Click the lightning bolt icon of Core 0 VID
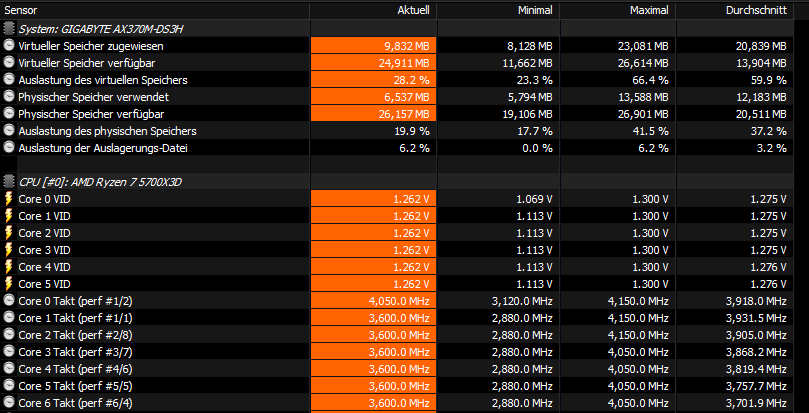Image resolution: width=809 pixels, height=413 pixels. 9,199
